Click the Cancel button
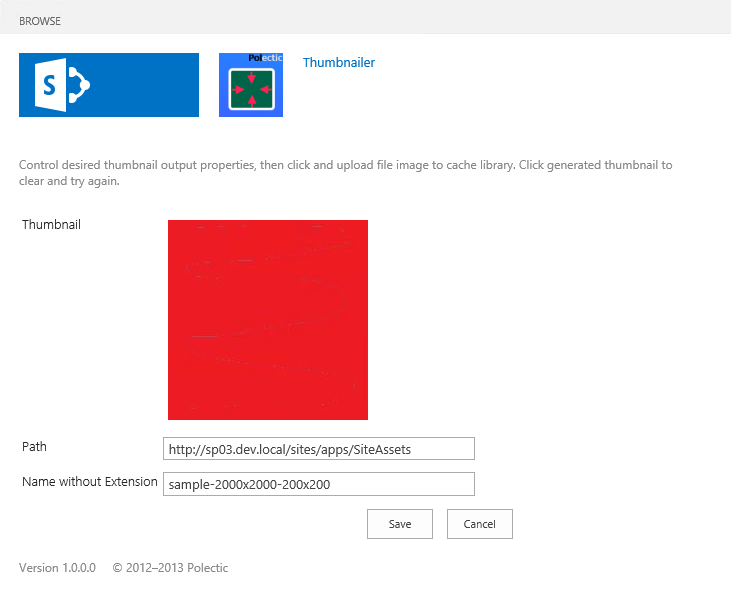The image size is (731, 615). click(480, 524)
